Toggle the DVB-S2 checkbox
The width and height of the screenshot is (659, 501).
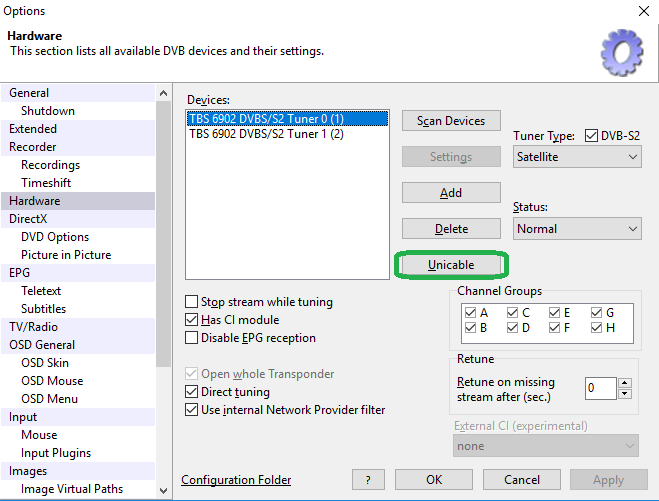tap(591, 136)
